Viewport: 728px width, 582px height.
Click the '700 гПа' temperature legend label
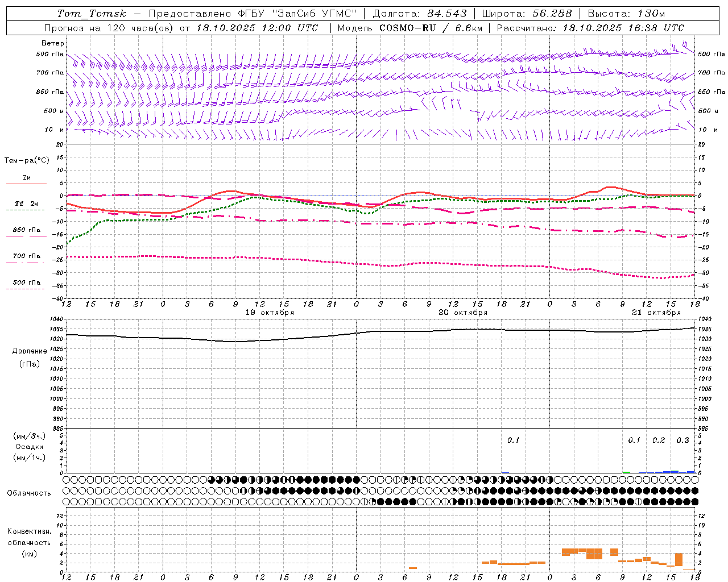pos(26,256)
